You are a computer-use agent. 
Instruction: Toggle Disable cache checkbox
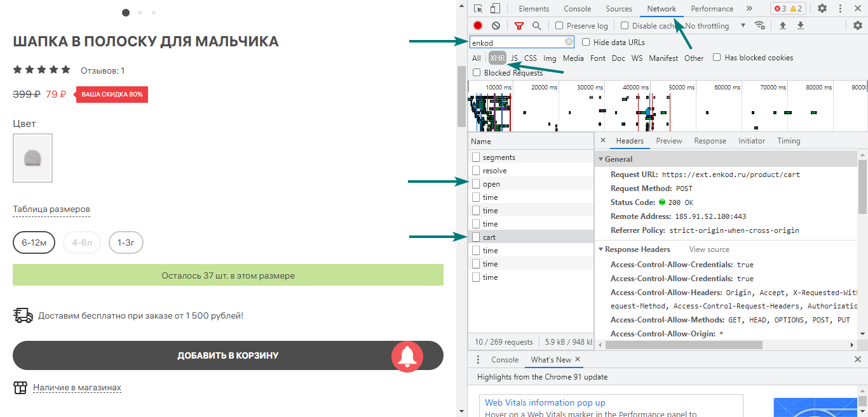[x=625, y=26]
